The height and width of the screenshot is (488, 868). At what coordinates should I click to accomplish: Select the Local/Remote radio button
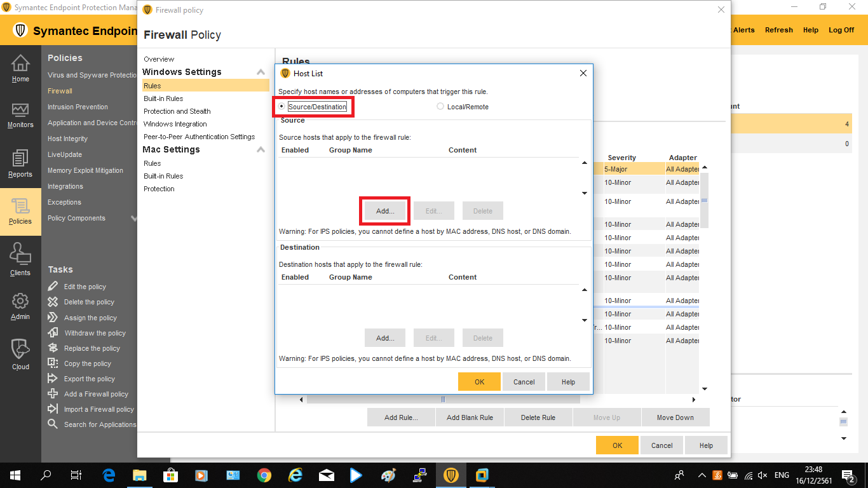(x=440, y=107)
